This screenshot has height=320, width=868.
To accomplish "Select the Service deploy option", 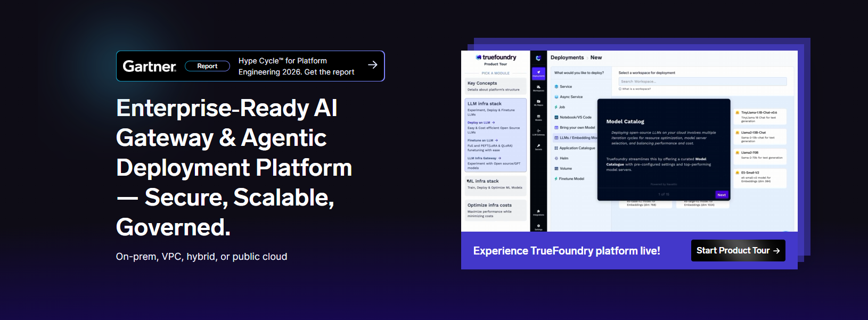I will pos(563,86).
